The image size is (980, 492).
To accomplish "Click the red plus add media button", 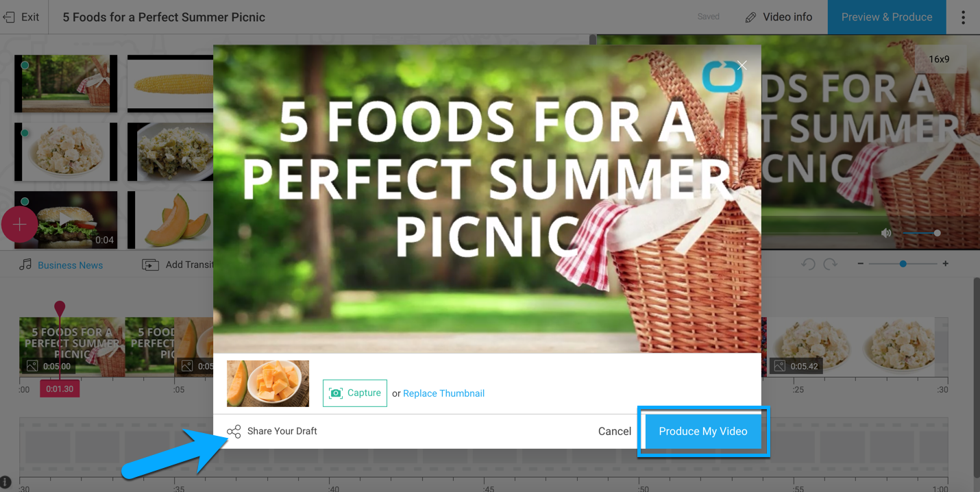I will (x=19, y=225).
